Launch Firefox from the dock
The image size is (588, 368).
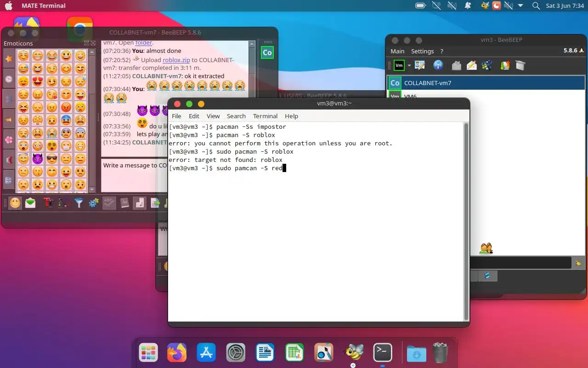177,353
